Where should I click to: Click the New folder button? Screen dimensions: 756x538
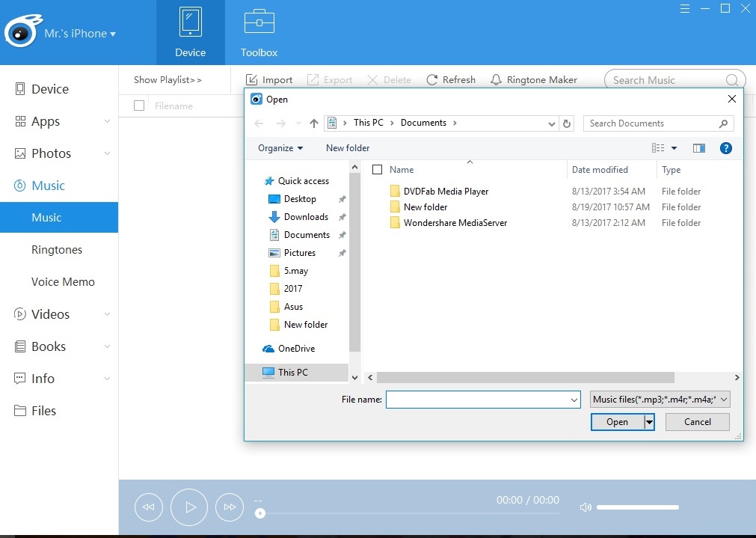point(348,148)
